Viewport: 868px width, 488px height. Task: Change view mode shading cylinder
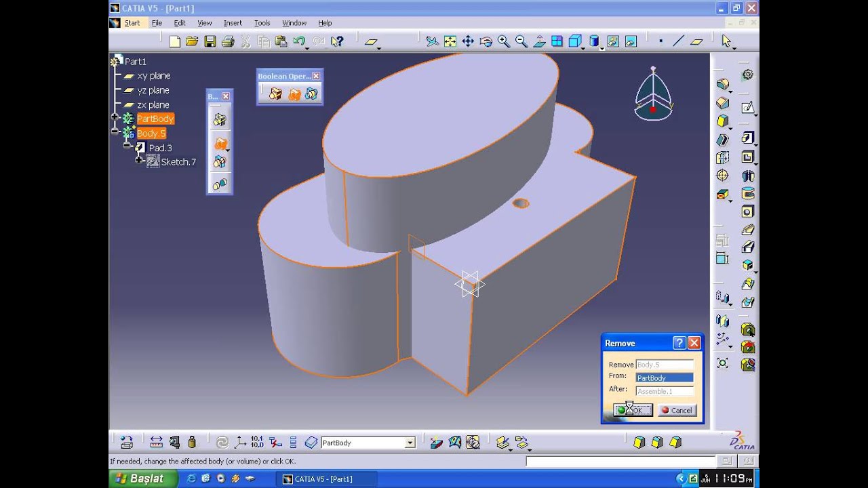coord(594,41)
